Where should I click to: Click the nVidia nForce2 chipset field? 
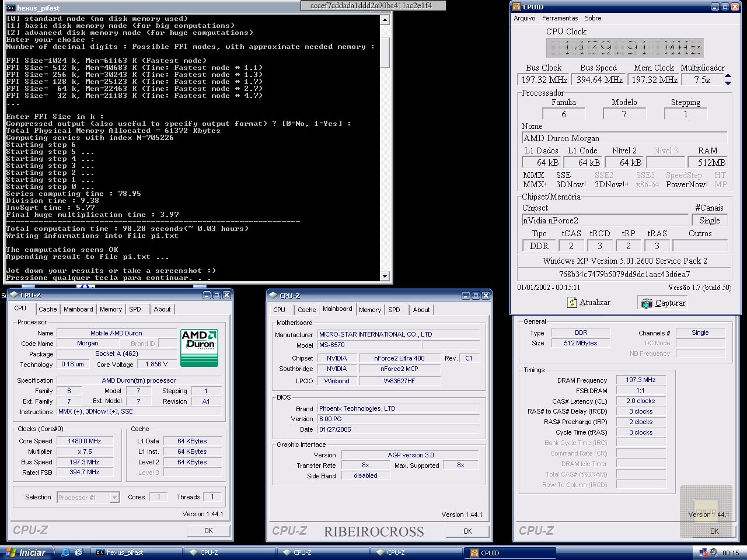tap(605, 220)
